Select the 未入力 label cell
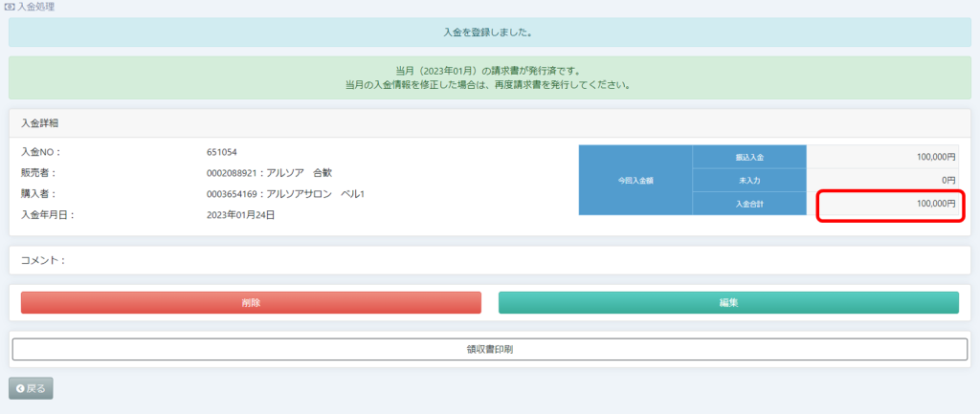This screenshot has height=414, width=980. tap(749, 180)
